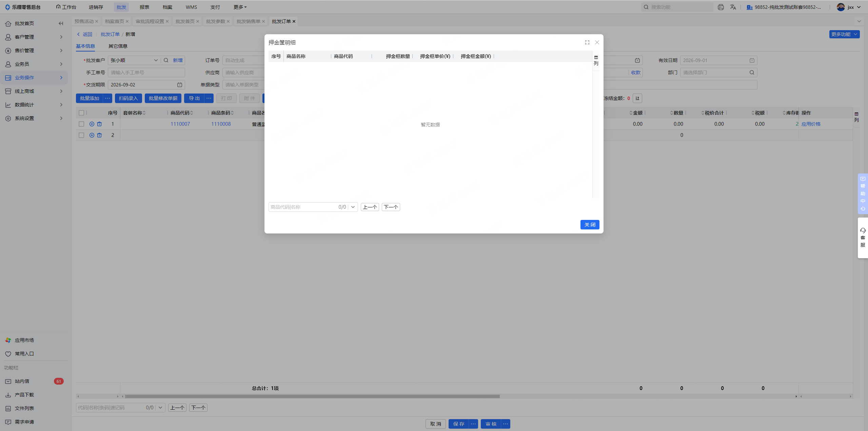This screenshot has height=431, width=868.
Task: Click the printer icon in top bar
Action: coord(721,7)
